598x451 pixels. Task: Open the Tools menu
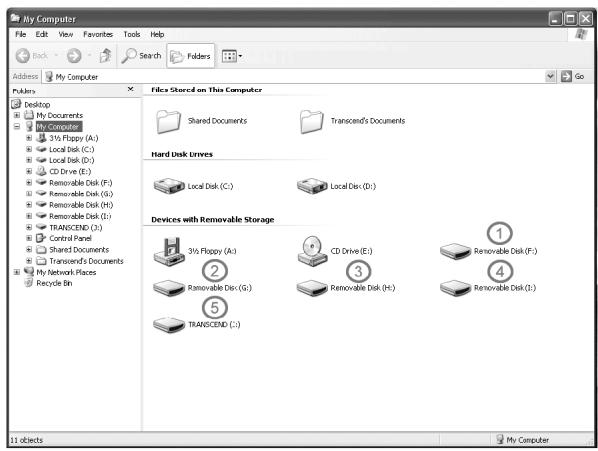click(132, 34)
